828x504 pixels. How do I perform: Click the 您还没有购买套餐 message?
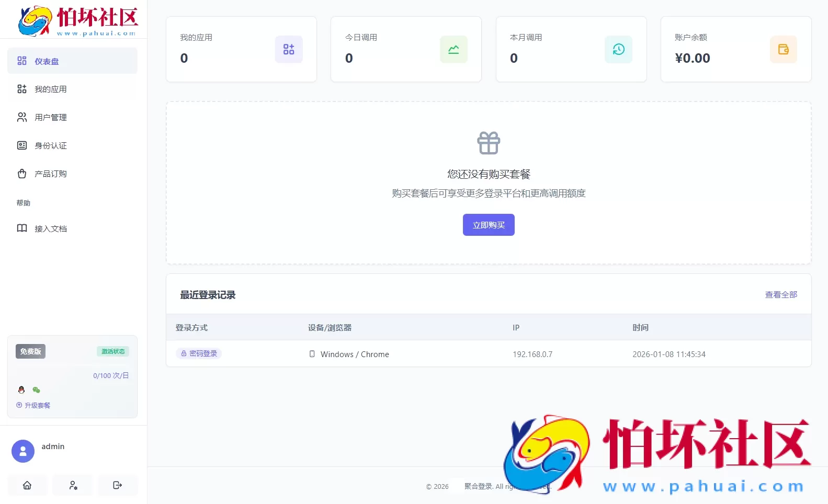(489, 174)
